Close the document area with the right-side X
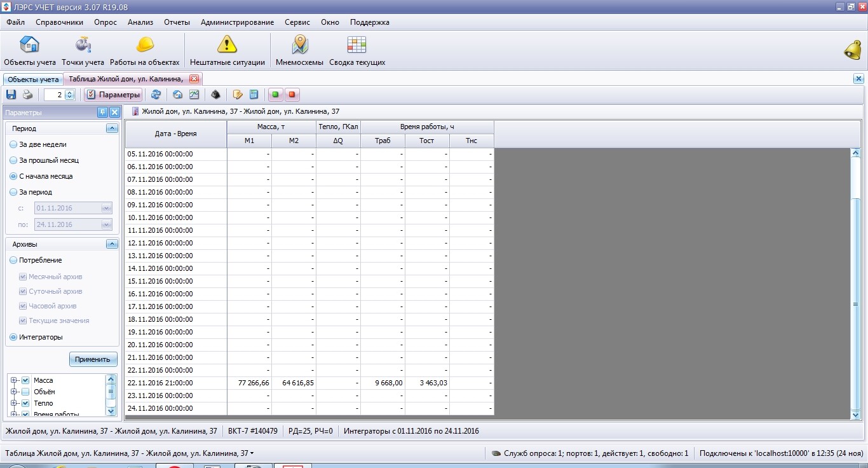The image size is (868, 468). (858, 79)
